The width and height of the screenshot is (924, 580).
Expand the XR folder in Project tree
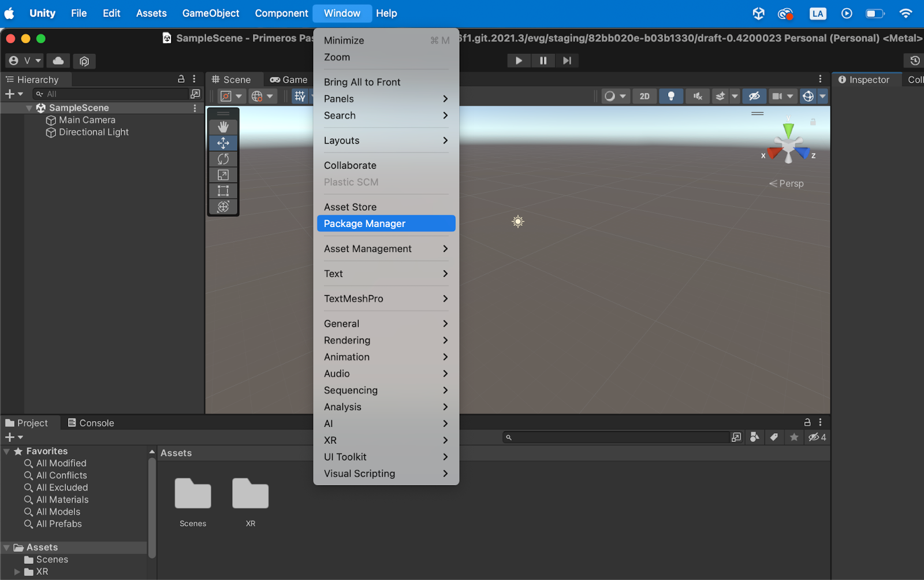pyautogui.click(x=17, y=572)
